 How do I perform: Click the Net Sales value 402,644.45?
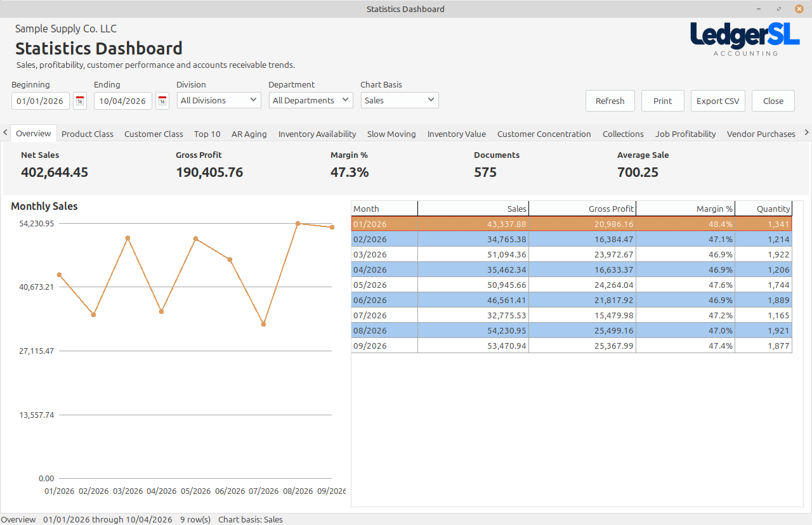[x=55, y=172]
